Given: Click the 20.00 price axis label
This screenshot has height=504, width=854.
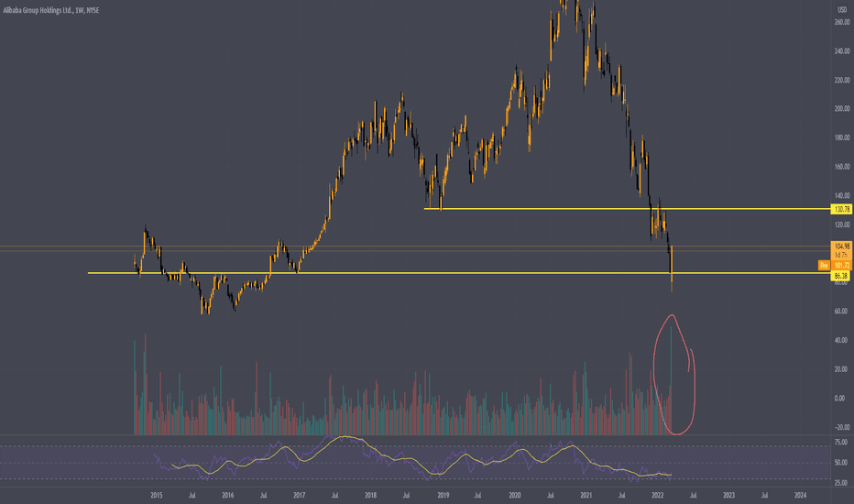Looking at the screenshot, I should pyautogui.click(x=842, y=369).
